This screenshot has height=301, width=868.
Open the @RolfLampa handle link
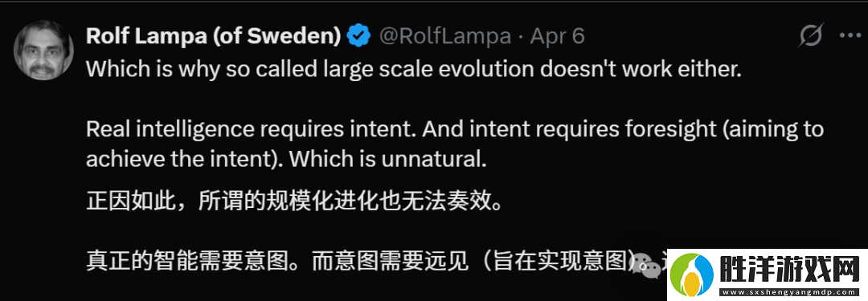pyautogui.click(x=445, y=36)
